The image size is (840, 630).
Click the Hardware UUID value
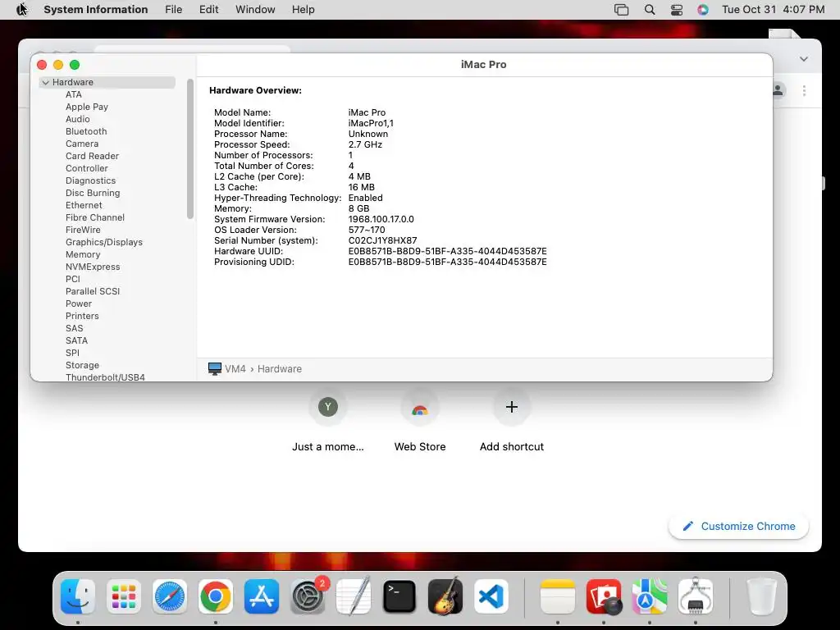447,251
